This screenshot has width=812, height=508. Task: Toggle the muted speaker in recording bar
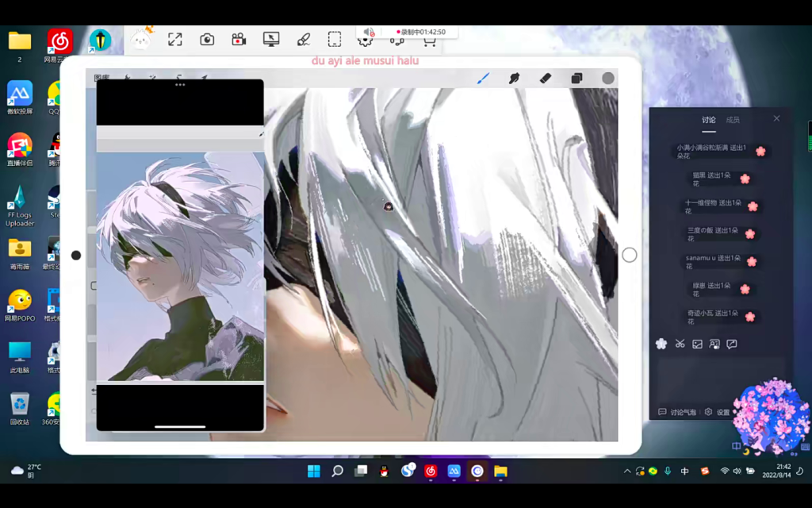(368, 33)
